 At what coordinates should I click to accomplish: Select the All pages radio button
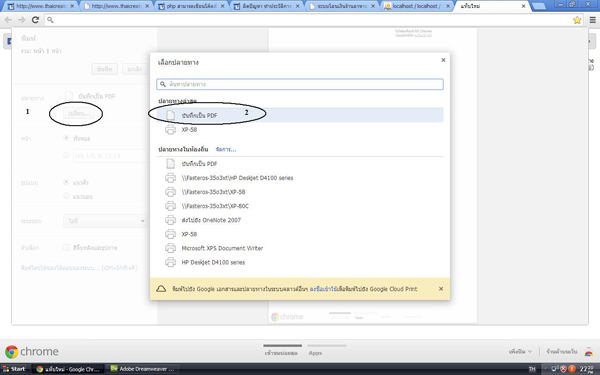pos(66,138)
